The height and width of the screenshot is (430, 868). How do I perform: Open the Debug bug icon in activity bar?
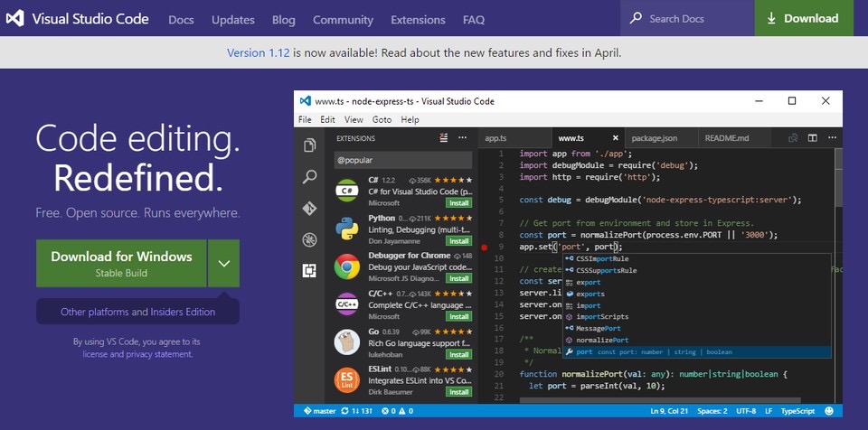coord(309,239)
